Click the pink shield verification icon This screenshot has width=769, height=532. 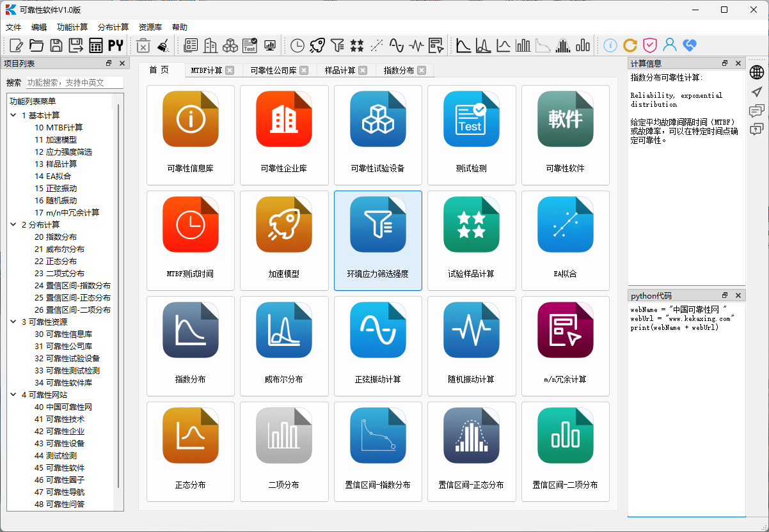650,45
